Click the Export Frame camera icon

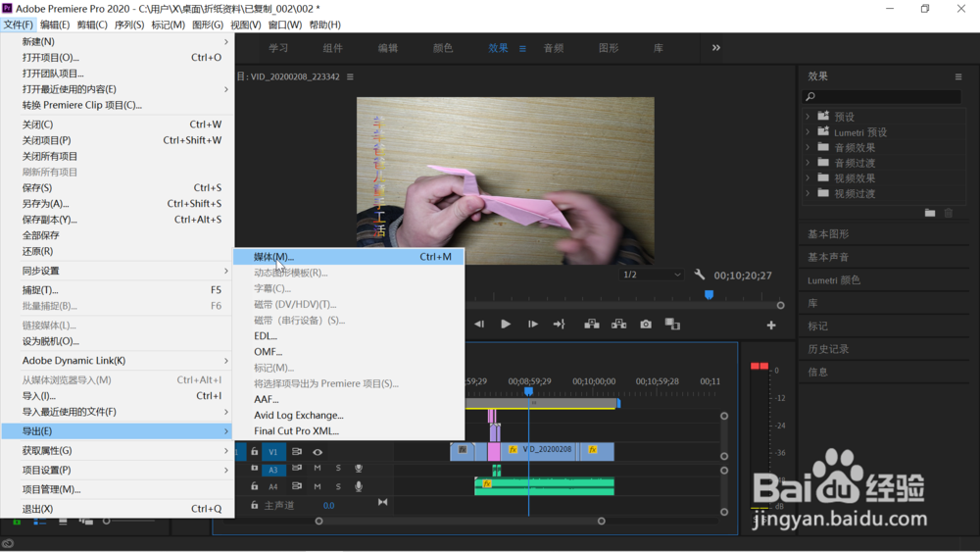point(646,324)
